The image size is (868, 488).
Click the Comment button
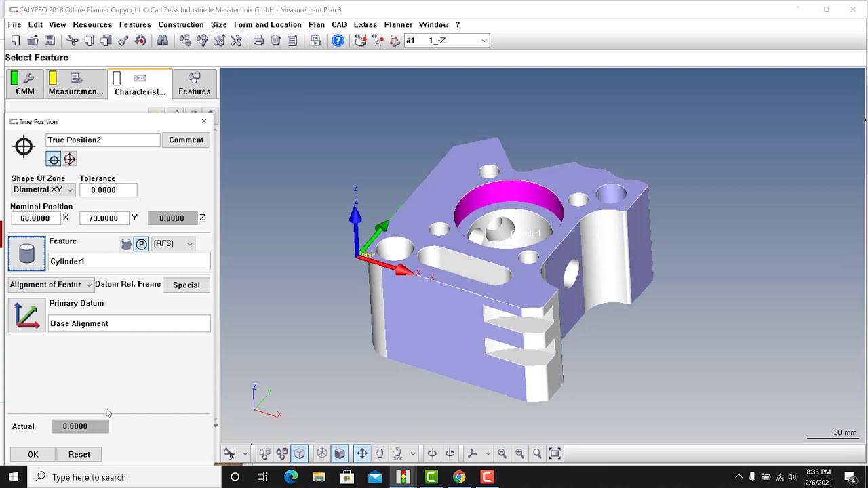click(x=186, y=140)
